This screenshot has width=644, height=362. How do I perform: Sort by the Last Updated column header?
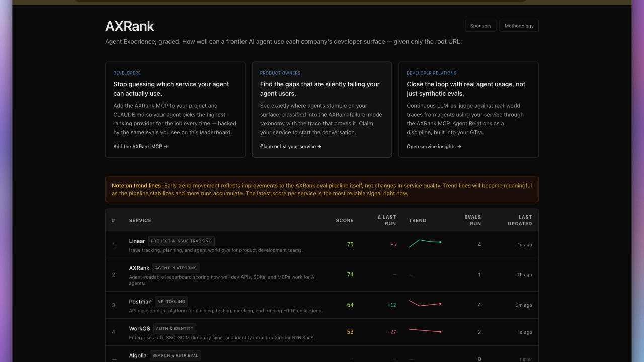(520, 220)
